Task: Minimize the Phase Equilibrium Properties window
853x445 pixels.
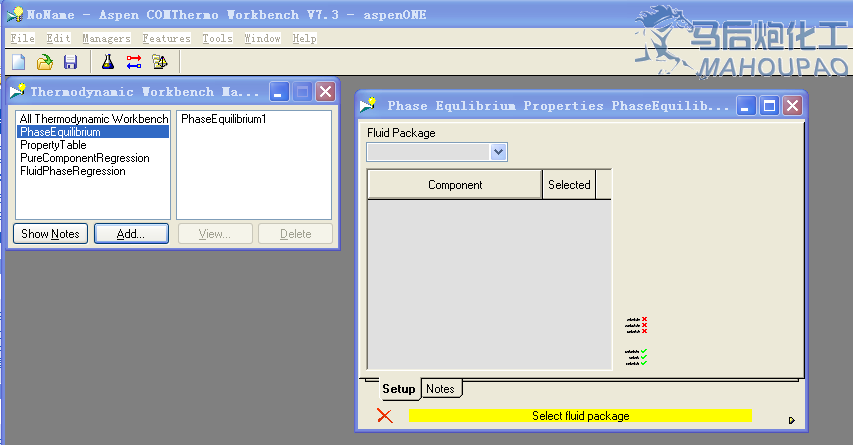Action: pyautogui.click(x=746, y=106)
